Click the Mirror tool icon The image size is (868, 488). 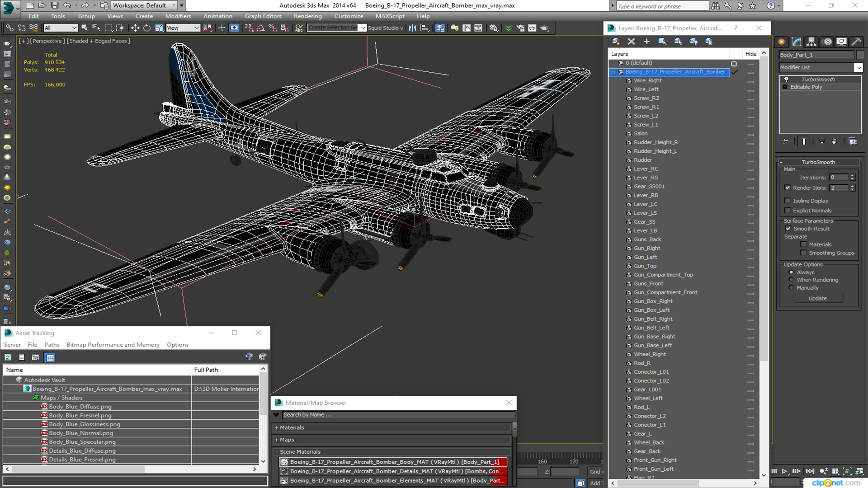[413, 28]
